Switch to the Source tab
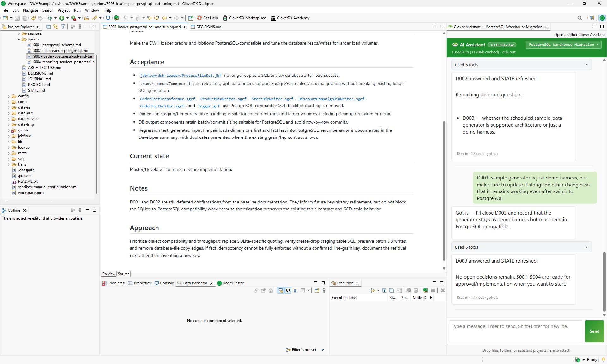 point(124,274)
